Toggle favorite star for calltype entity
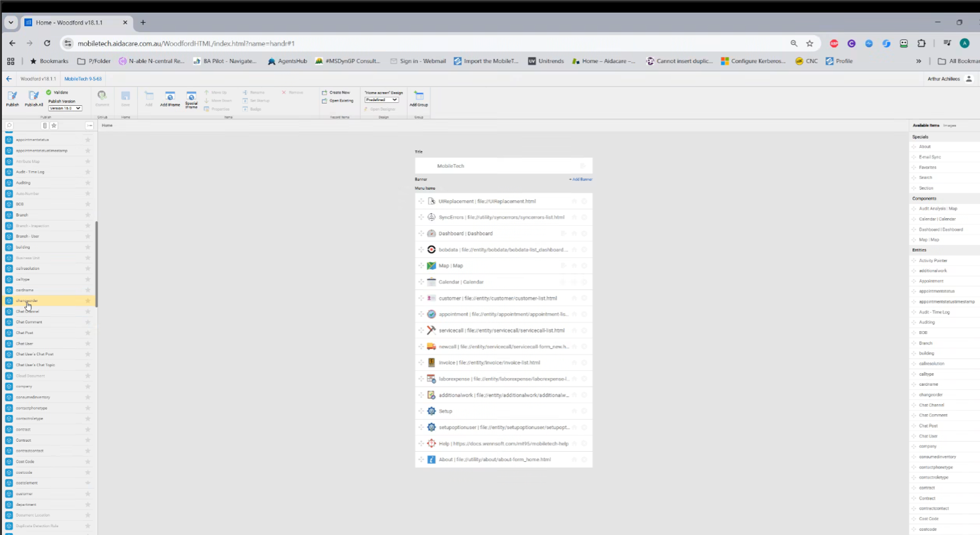This screenshot has width=980, height=535. pyautogui.click(x=88, y=279)
